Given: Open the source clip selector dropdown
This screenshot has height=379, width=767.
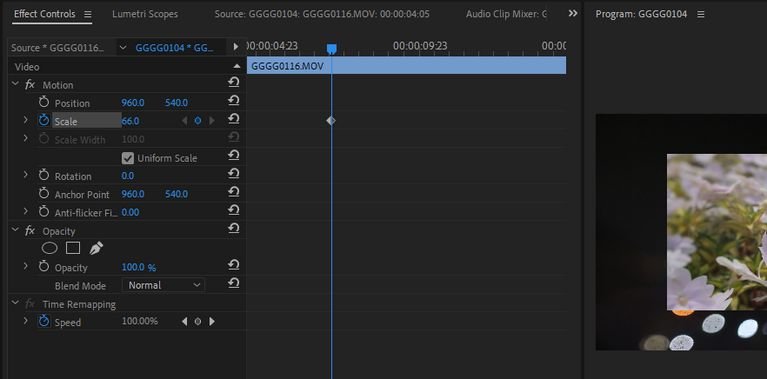Looking at the screenshot, I should 123,47.
